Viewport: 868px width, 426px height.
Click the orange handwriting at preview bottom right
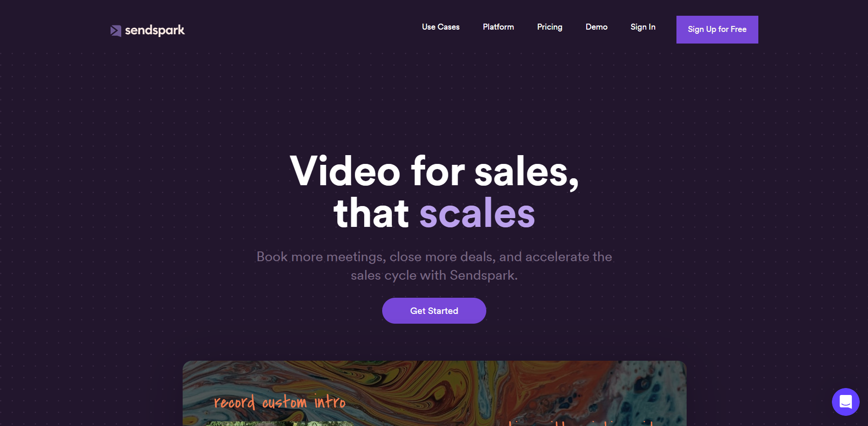(x=583, y=423)
